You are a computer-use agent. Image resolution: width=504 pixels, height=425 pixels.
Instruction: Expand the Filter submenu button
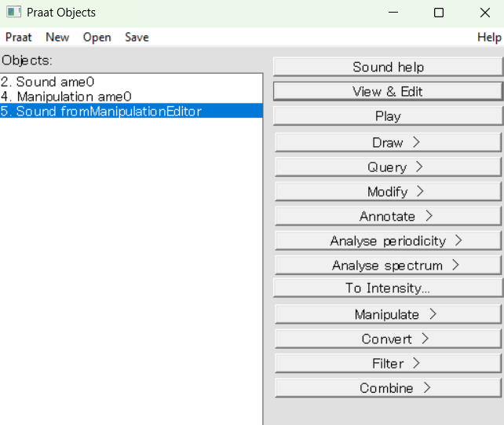pyautogui.click(x=388, y=364)
